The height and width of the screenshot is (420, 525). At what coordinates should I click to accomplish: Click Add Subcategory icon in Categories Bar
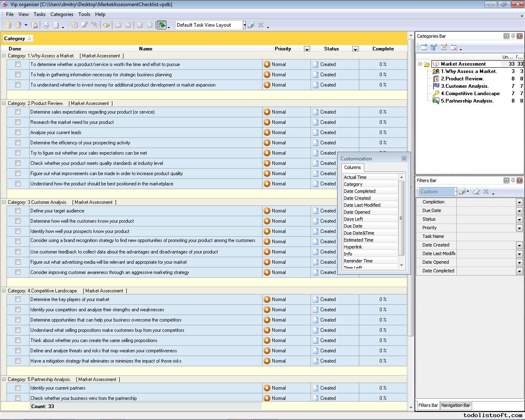point(434,48)
